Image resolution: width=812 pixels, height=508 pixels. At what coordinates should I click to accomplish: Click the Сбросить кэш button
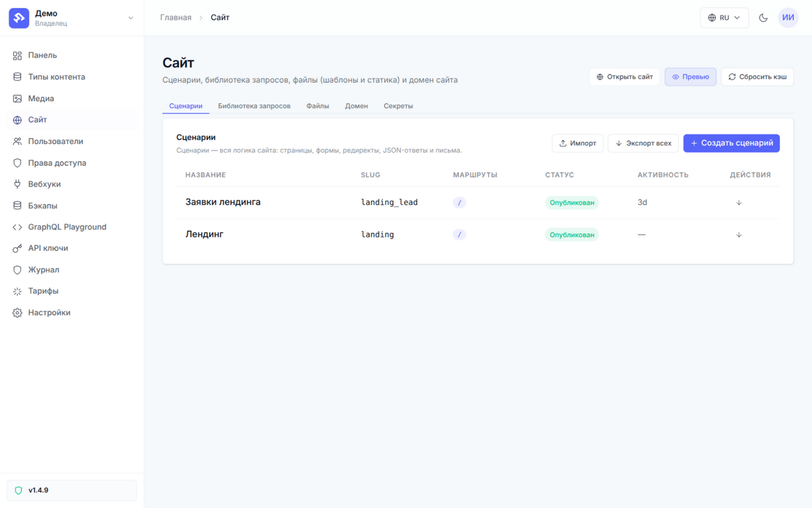click(x=757, y=77)
